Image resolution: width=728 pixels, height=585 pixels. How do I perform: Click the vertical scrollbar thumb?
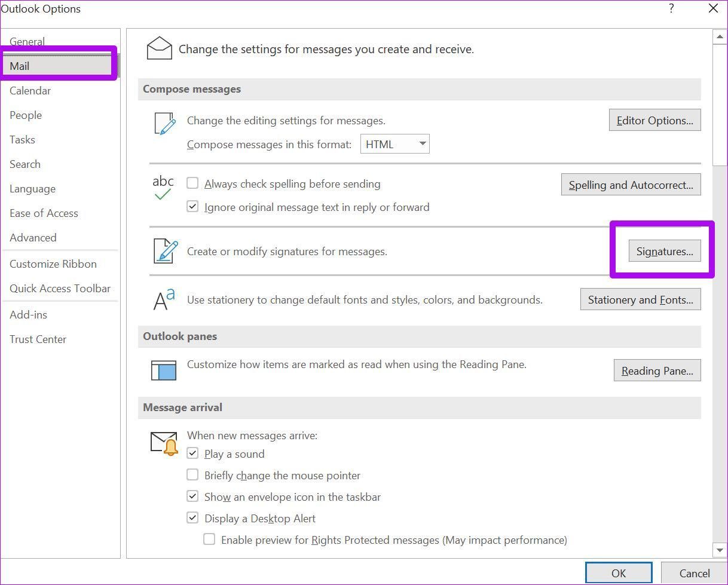[720, 105]
